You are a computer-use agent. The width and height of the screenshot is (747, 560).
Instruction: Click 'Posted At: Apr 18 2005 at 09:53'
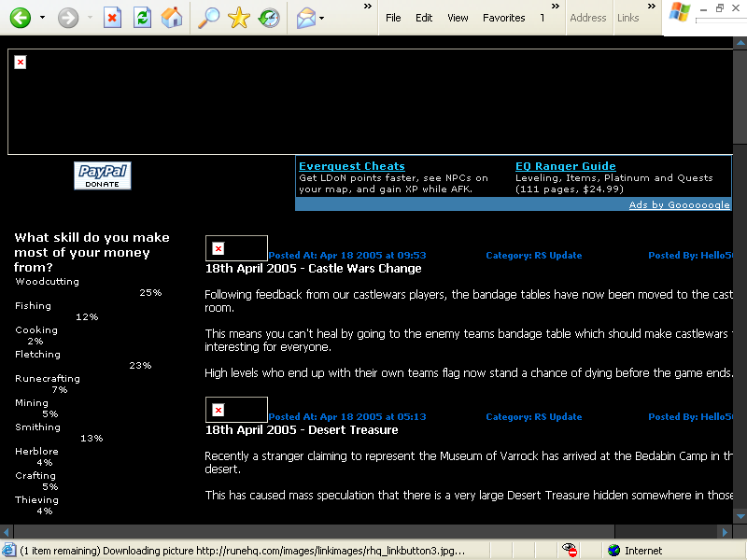[347, 255]
